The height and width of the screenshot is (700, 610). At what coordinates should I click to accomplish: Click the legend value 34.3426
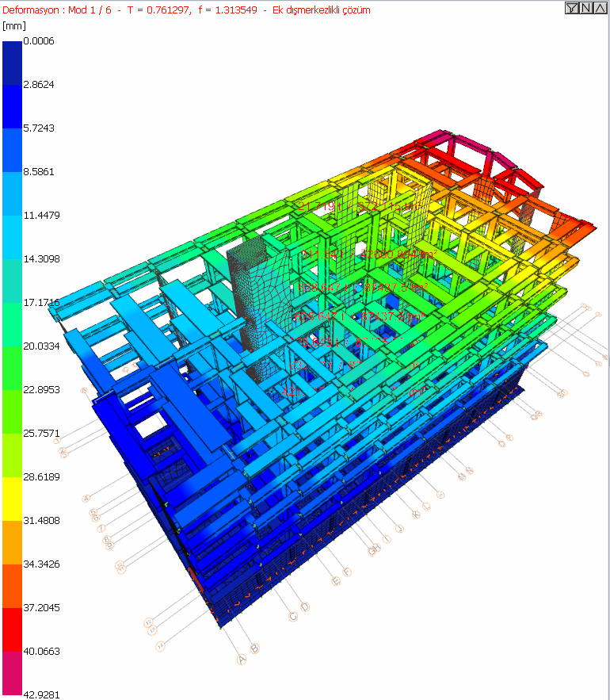coord(41,564)
